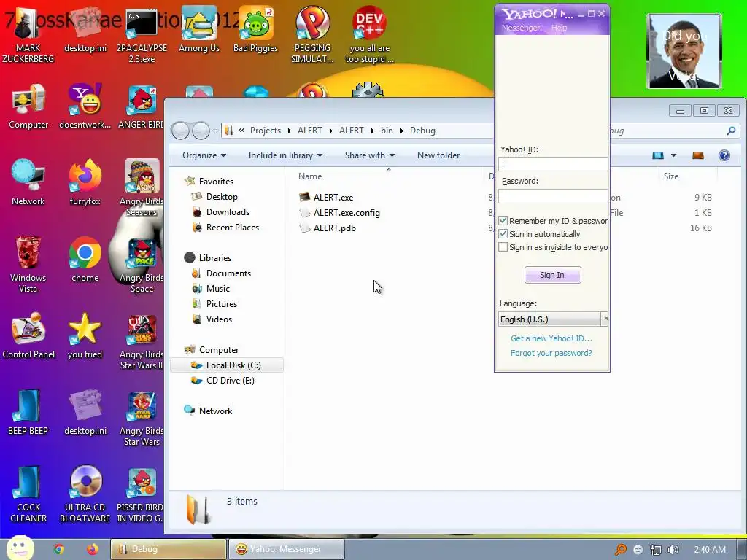Select the PISSED BIRD IN VIDEO G. icon
Viewport: 747px width, 560px height.
click(x=141, y=494)
